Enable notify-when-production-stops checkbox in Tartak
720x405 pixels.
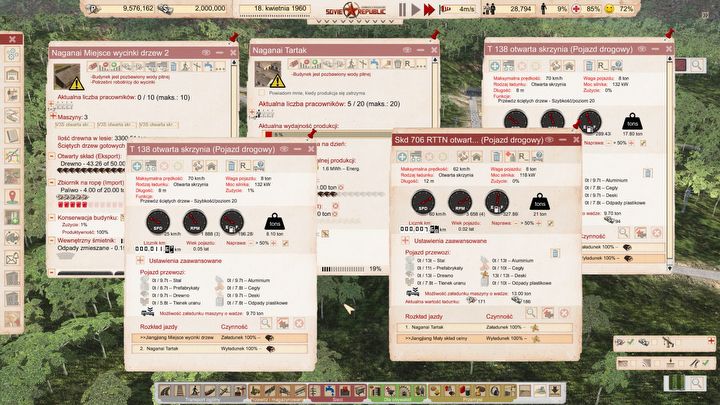261,93
